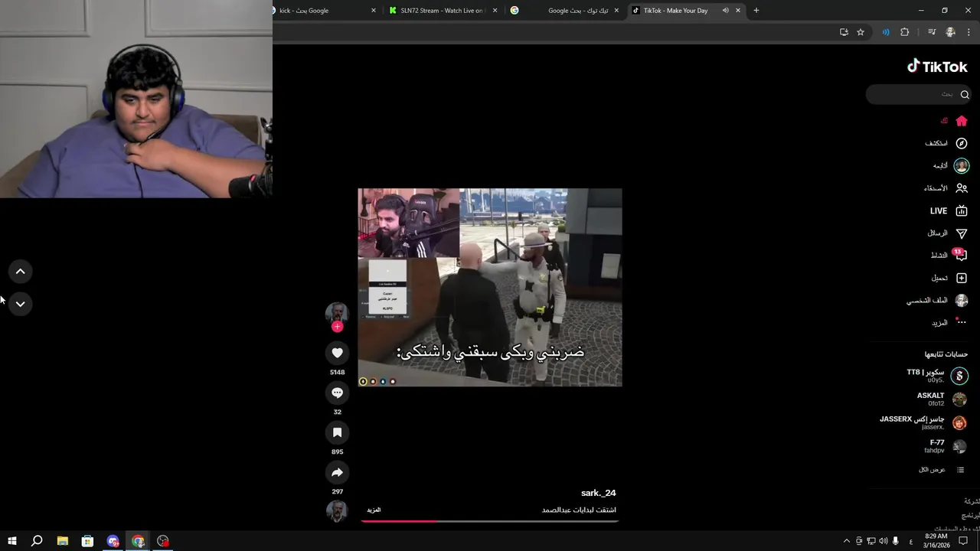Viewport: 980px width, 551px height.
Task: Open File Explorer from taskbar
Action: click(63, 541)
